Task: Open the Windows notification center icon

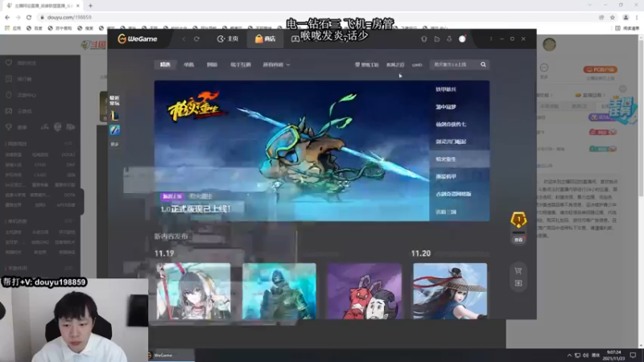Action: point(633,356)
